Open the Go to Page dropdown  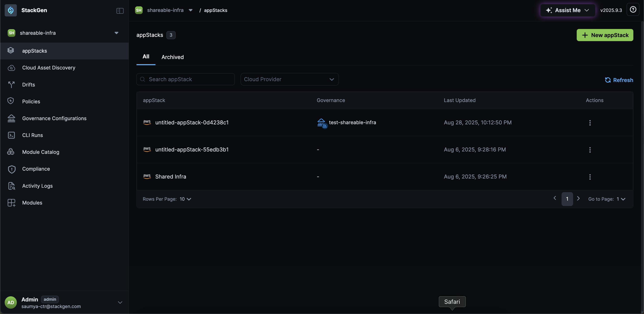pyautogui.click(x=621, y=199)
